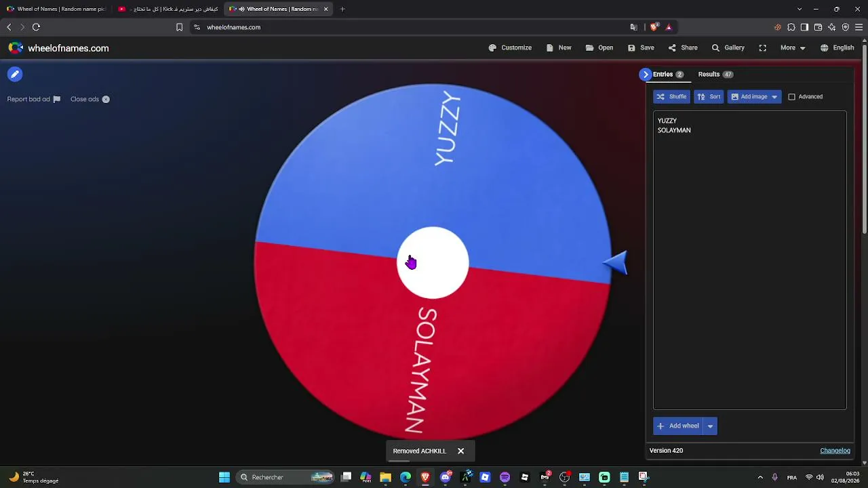Go back in browser history

tap(9, 27)
